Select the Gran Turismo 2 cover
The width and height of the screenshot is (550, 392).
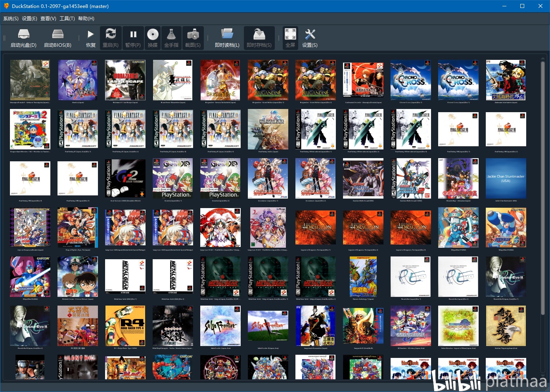pyautogui.click(x=125, y=178)
